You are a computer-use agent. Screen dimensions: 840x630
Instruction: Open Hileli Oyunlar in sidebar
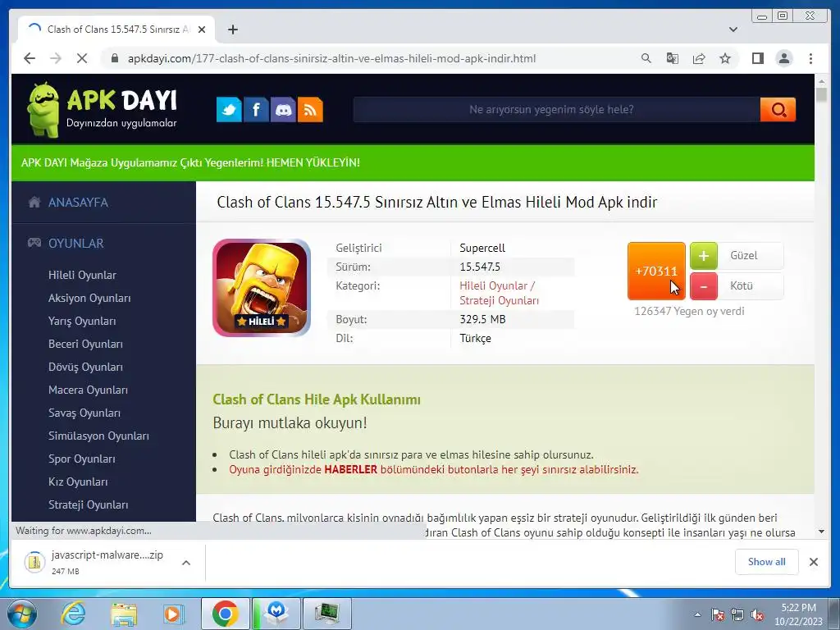click(82, 275)
